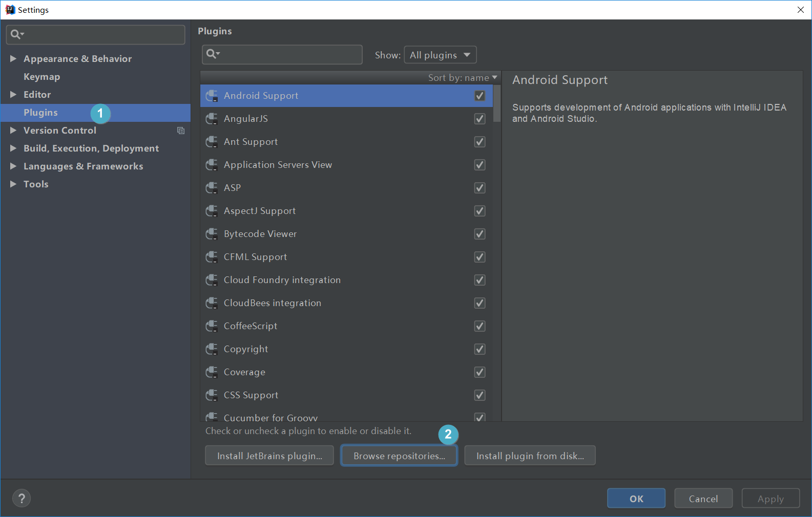The width and height of the screenshot is (812, 517).
Task: Click Browse repositories button
Action: [399, 456]
